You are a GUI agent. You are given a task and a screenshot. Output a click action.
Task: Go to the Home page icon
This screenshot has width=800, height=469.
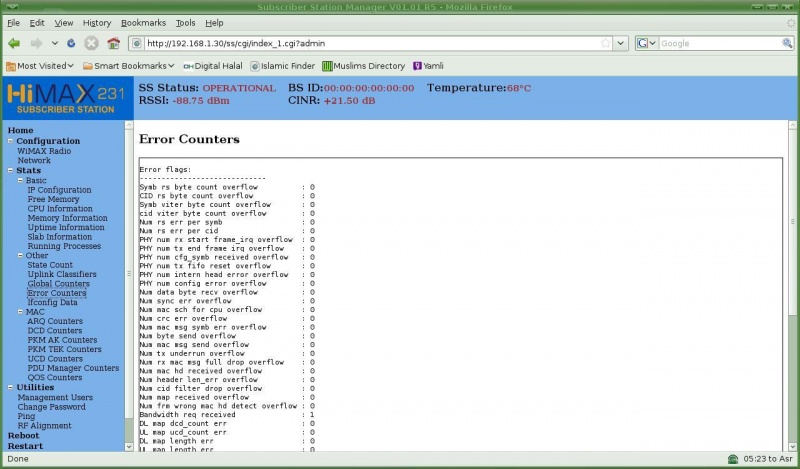(113, 44)
